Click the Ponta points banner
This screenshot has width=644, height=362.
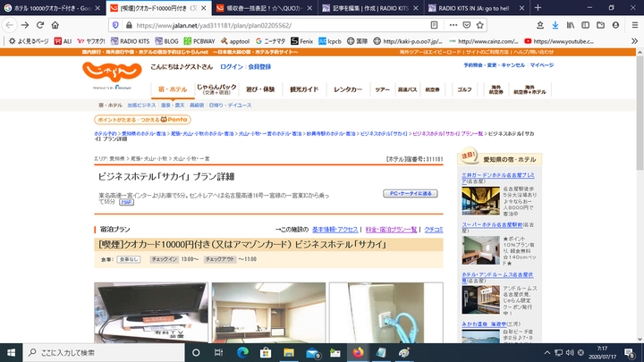[142, 120]
